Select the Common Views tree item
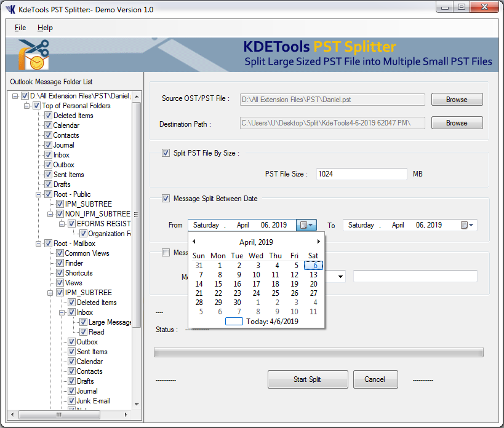504x428 pixels. (87, 253)
